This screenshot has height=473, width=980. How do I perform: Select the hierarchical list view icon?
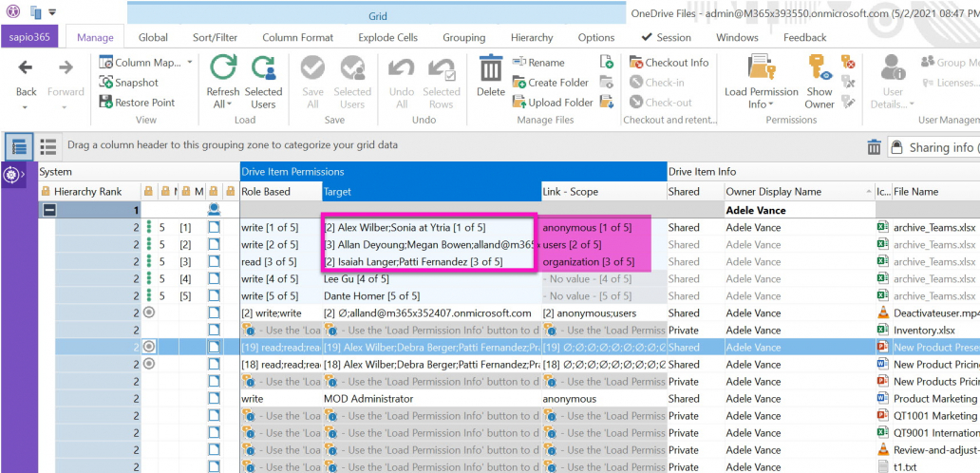tap(19, 146)
